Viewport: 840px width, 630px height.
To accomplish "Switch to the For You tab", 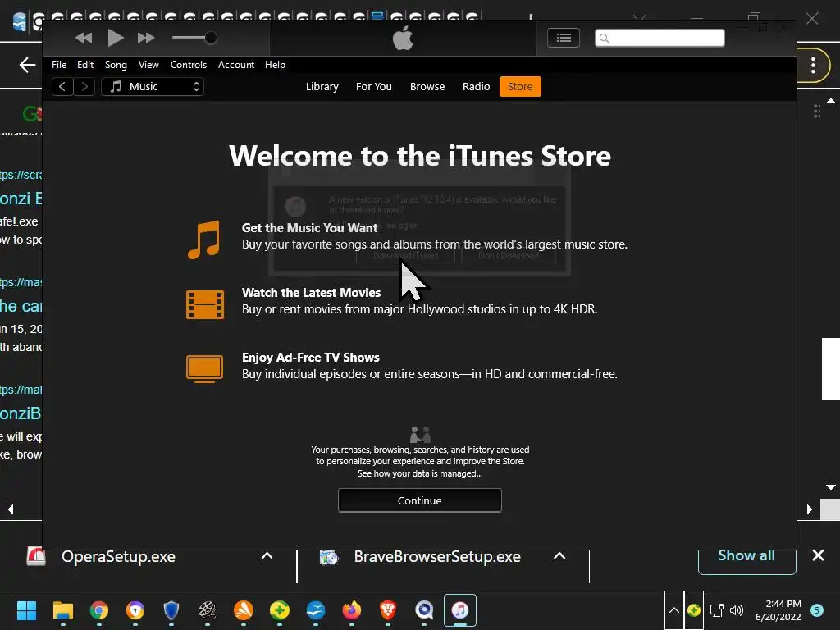I will click(x=374, y=87).
